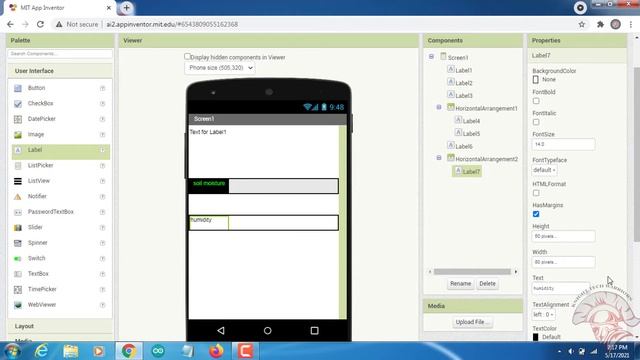Enable Display hidden components in Viewer
This screenshot has width=640, height=360.
187,56
